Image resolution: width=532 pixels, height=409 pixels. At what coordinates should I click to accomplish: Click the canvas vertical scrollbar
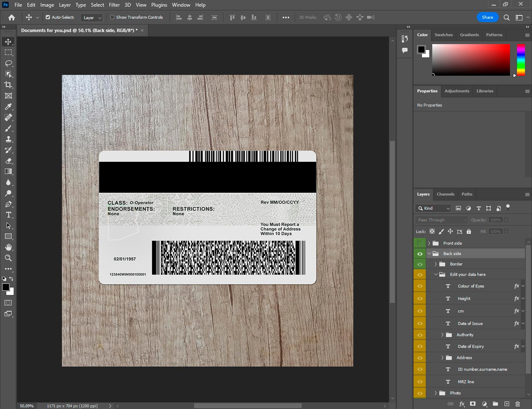point(392,222)
